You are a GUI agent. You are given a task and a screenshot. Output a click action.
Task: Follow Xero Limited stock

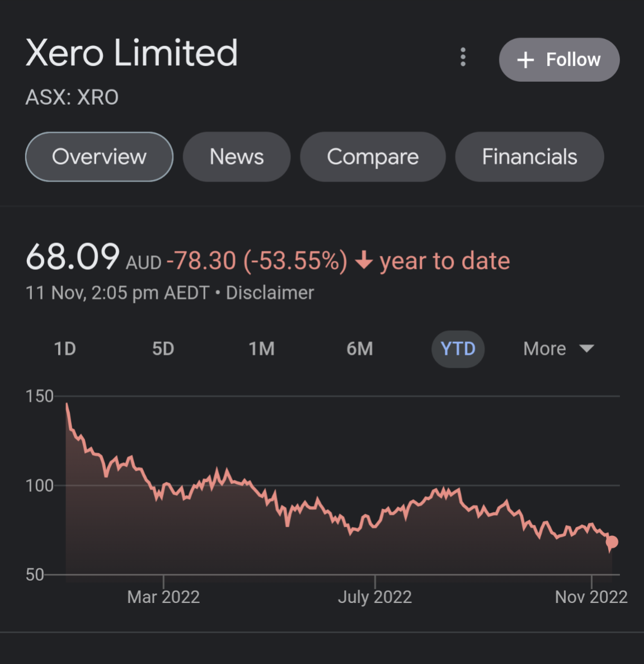pos(559,60)
